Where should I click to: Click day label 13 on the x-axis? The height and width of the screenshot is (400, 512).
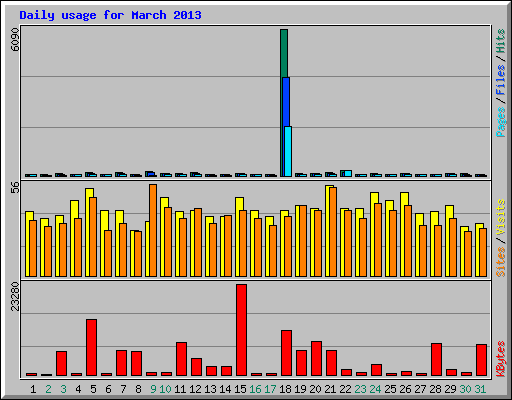tap(210, 389)
